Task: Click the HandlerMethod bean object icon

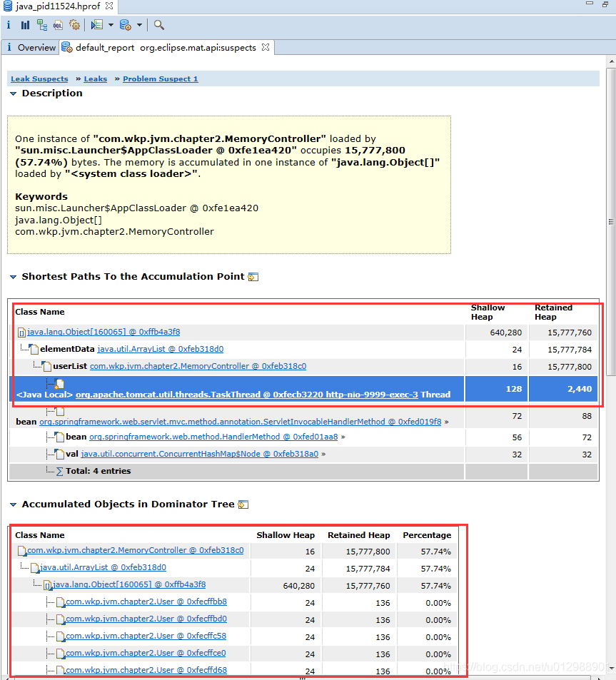Action: pyautogui.click(x=59, y=437)
